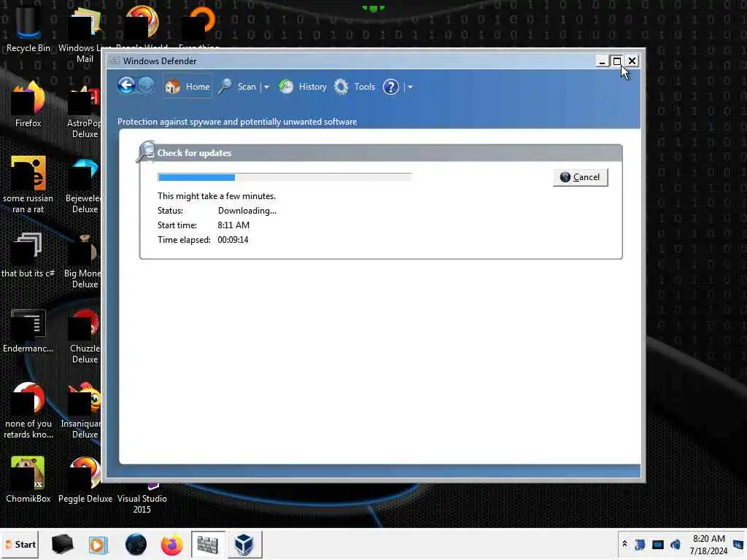Select the Endermanc... desktop icon
This screenshot has height=560, width=747.
(x=28, y=331)
